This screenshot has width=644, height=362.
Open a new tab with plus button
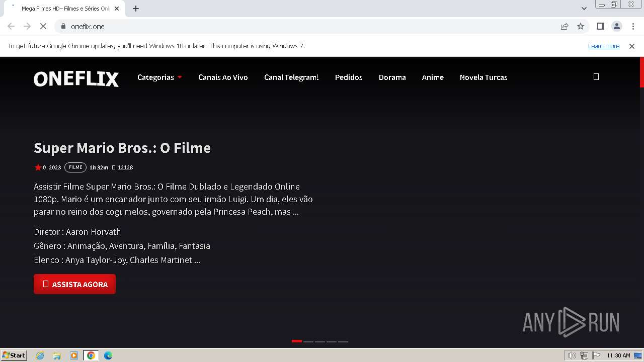136,9
